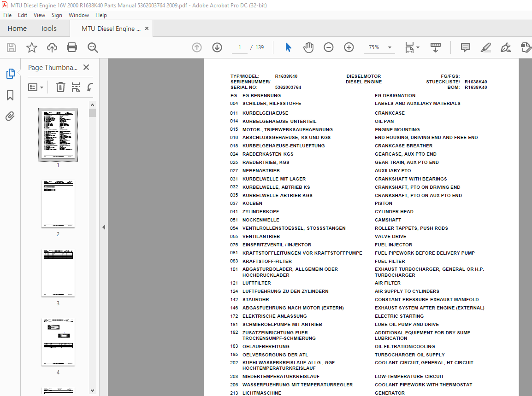Open thumbnails options dropdown menu
The image size is (532, 396).
[x=35, y=87]
